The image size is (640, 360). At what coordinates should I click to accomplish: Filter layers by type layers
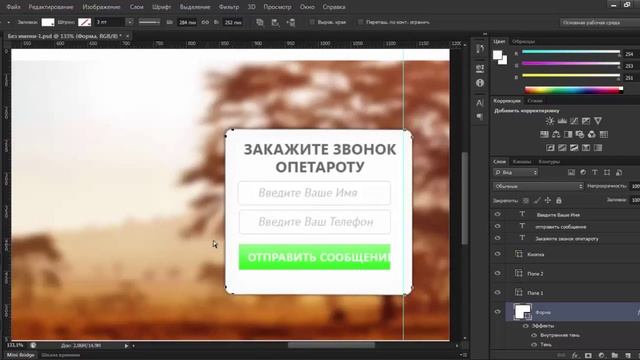point(595,173)
